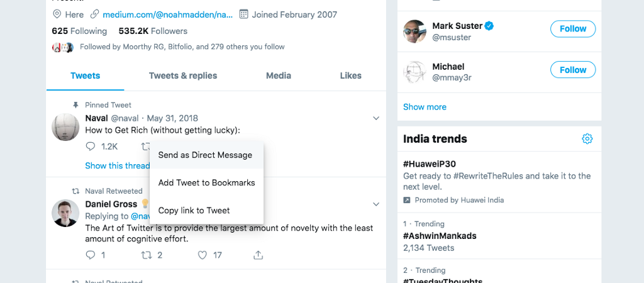Viewport: 644px width, 283px height.
Task: Open India trends settings gear
Action: point(587,139)
